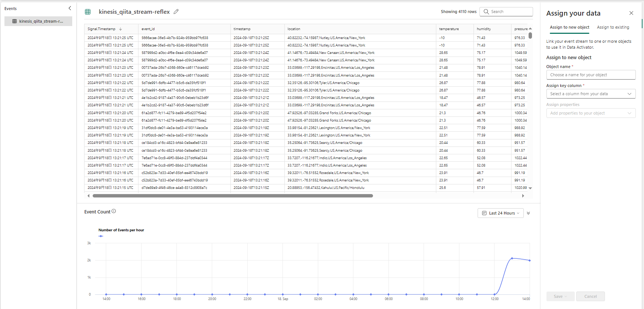The width and height of the screenshot is (644, 309).
Task: Click the location column header
Action: 360,29
